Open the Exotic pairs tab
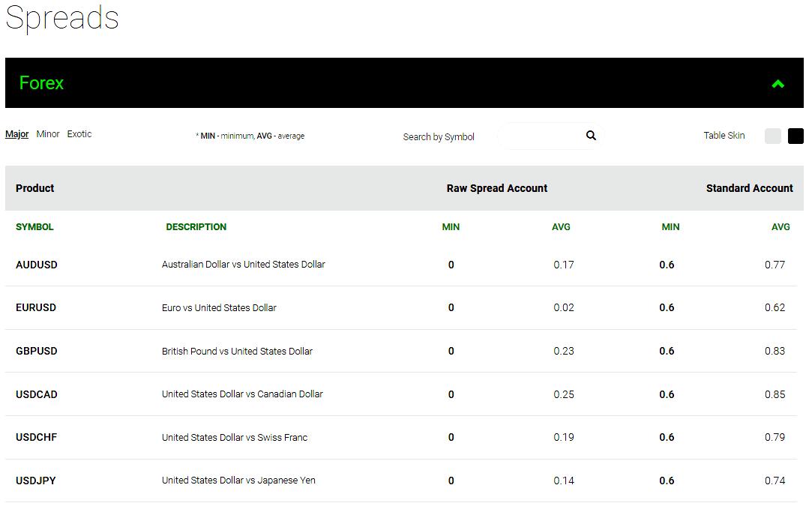The image size is (812, 515). [x=79, y=134]
